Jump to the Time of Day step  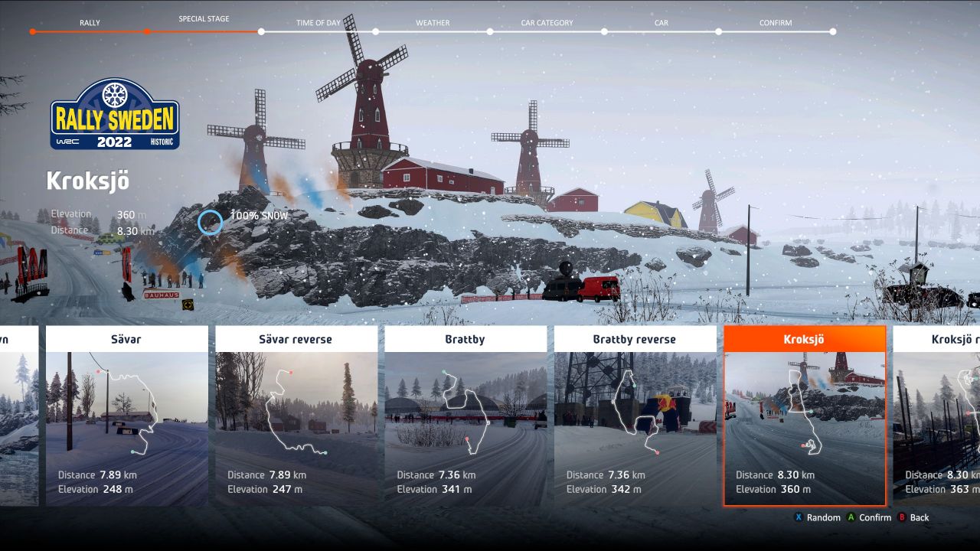[x=261, y=31]
